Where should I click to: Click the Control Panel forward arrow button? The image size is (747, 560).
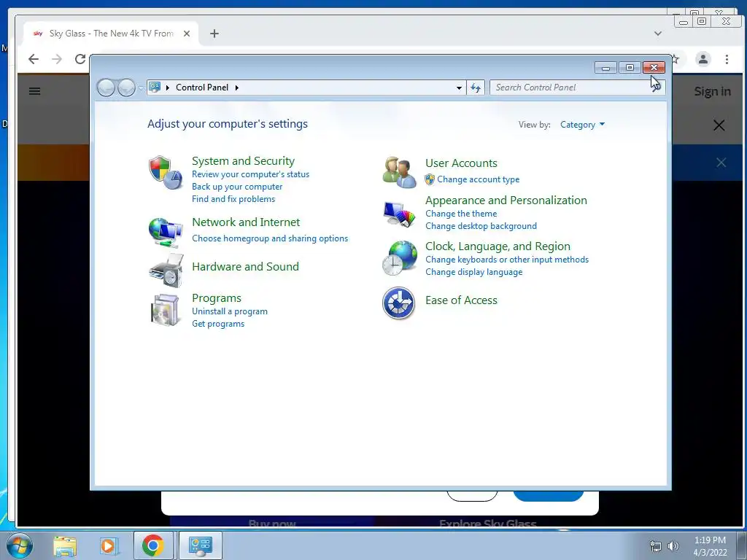click(x=126, y=87)
